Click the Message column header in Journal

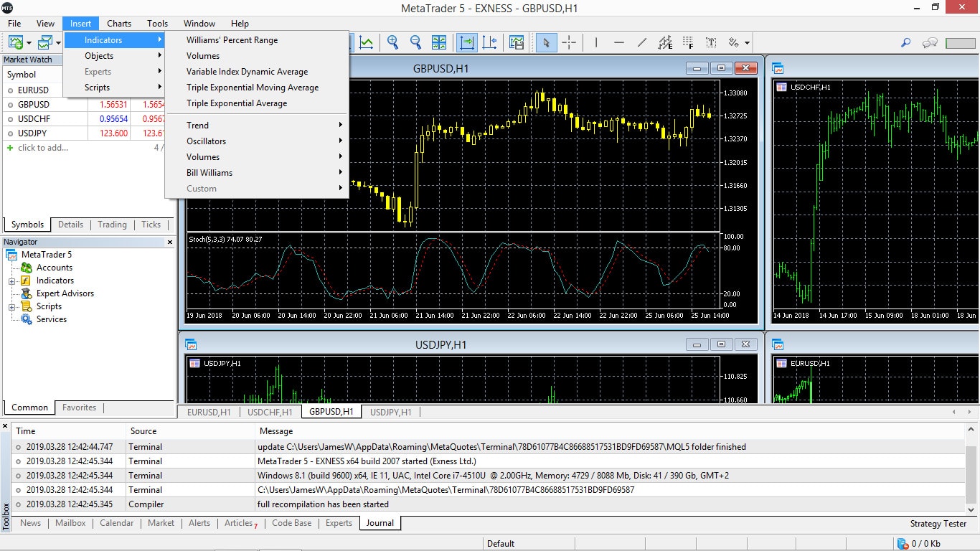tap(610, 431)
